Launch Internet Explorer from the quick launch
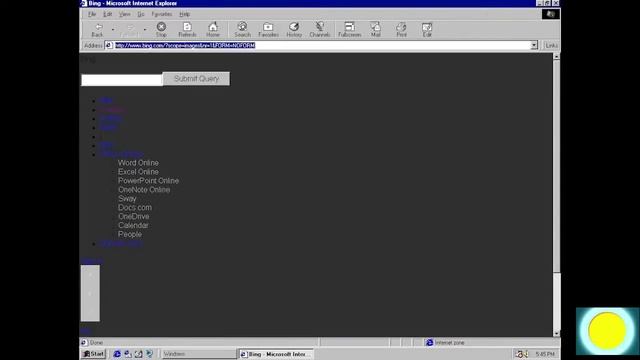640x360 pixels. point(117,354)
